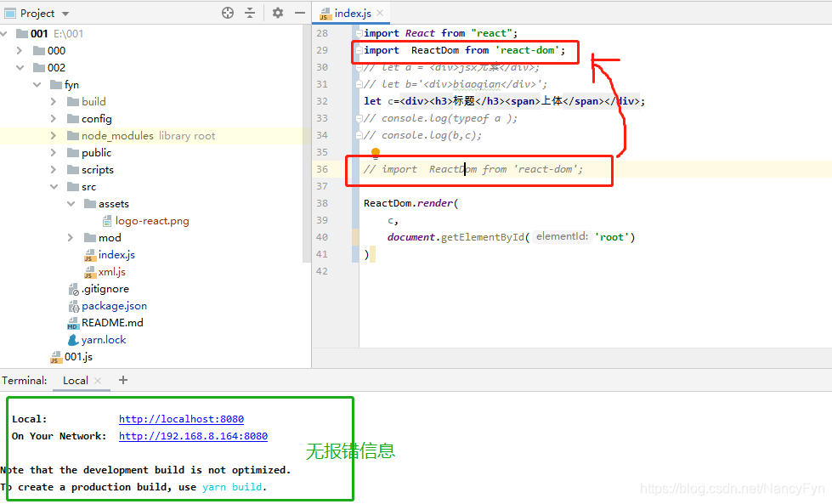
Task: Select the node_modules library root row
Action: [x=155, y=136]
